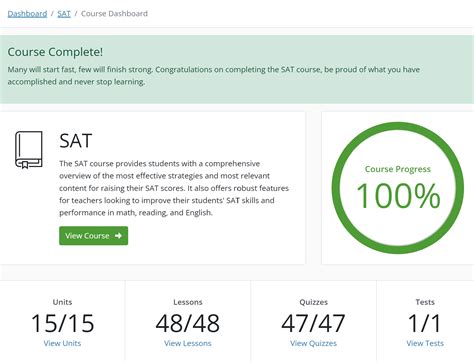Viewport: 474px width, 363px height.
Task: Select the 48/48 lessons count
Action: (x=188, y=323)
